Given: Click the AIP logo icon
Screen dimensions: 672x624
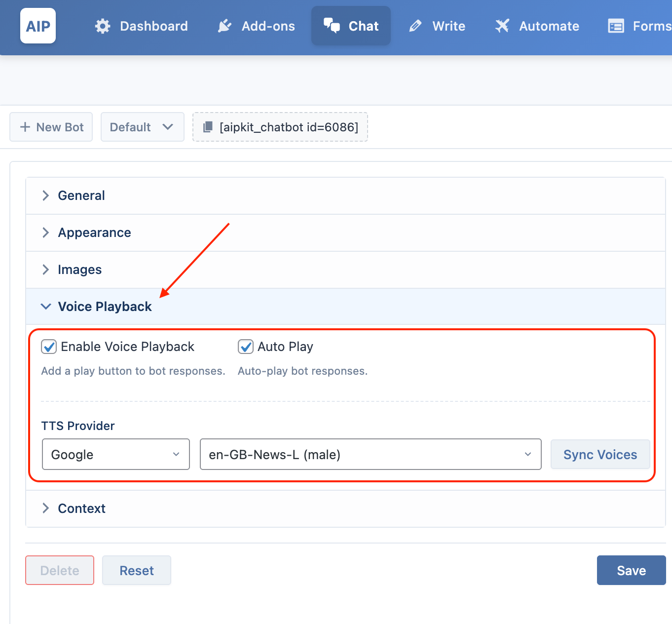Looking at the screenshot, I should 38,26.
